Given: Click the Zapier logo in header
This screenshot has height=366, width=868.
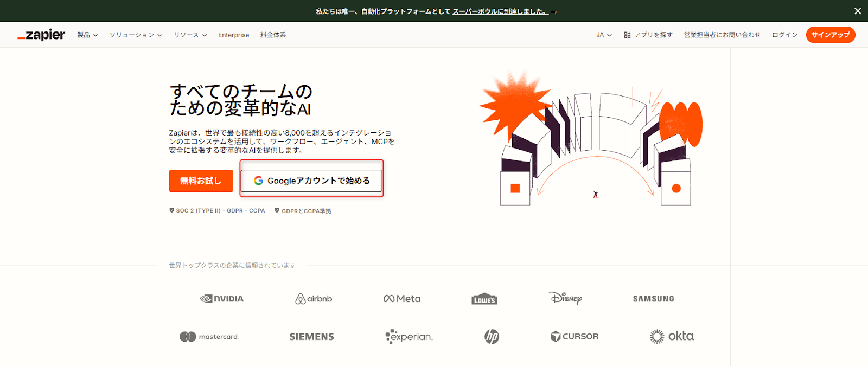Looking at the screenshot, I should click(41, 35).
